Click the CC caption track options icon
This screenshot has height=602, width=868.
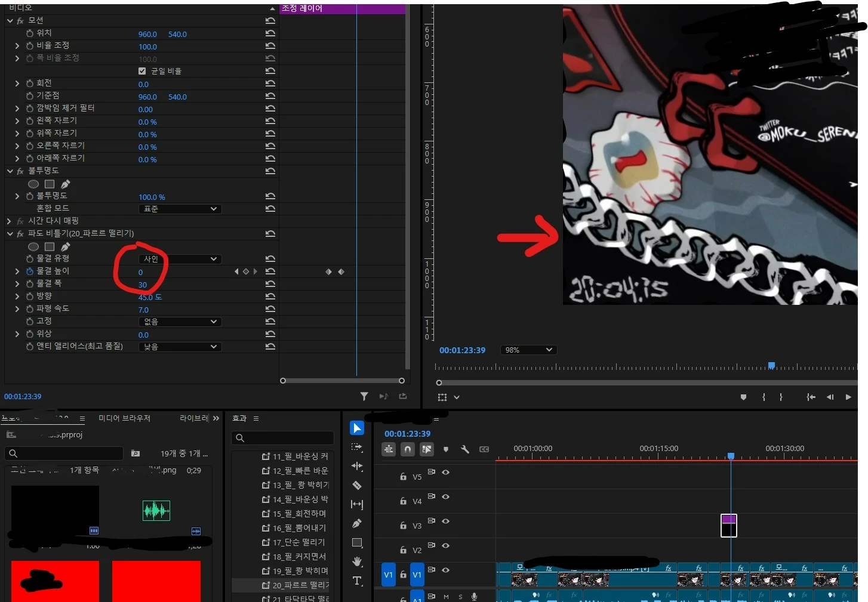pos(484,449)
